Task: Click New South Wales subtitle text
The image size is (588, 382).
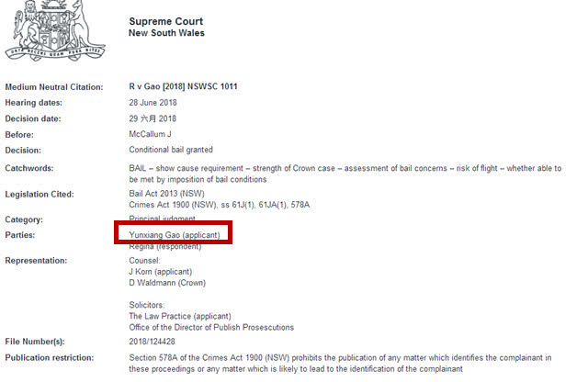Action: pos(166,33)
